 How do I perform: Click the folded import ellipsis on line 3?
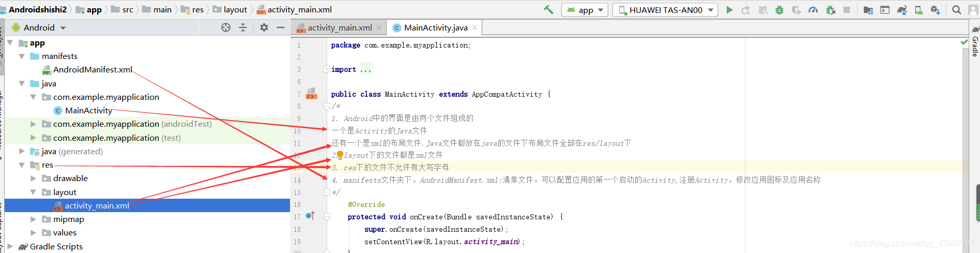pos(366,69)
